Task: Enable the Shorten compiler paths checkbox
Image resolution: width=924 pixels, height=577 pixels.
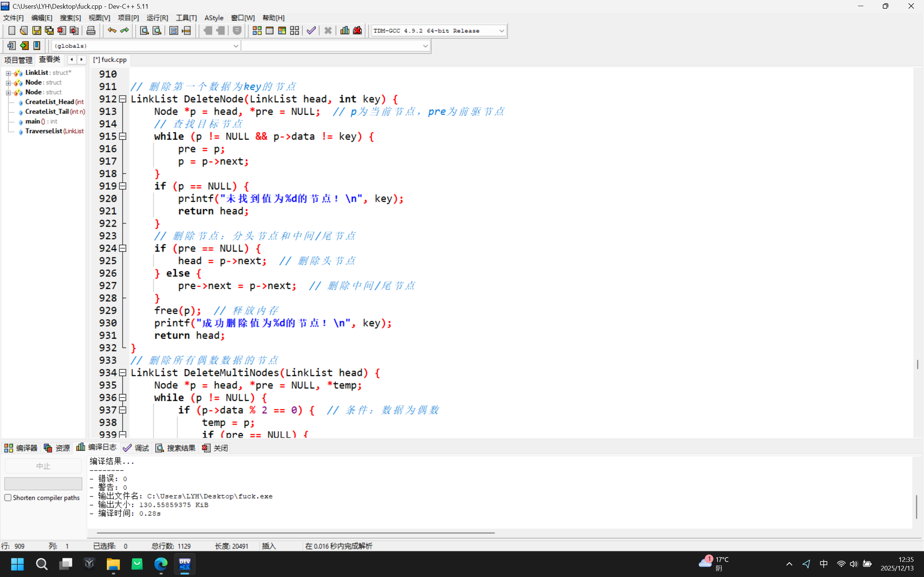Action: 8,497
